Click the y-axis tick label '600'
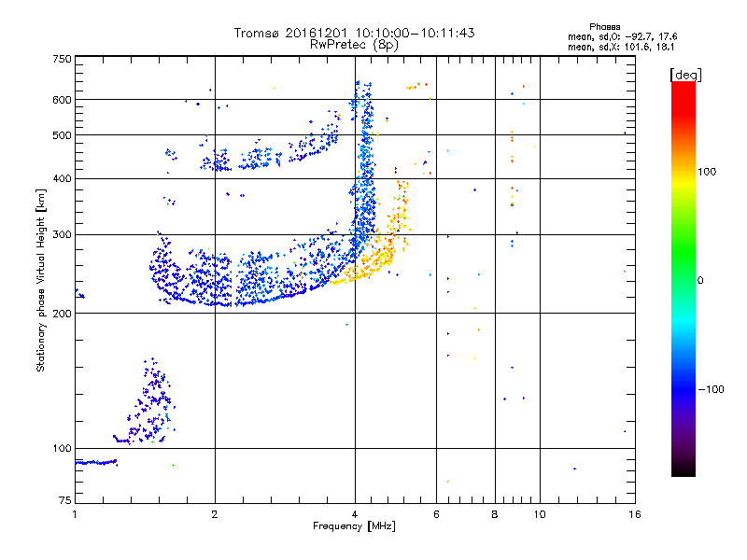747x560 pixels. (62, 100)
